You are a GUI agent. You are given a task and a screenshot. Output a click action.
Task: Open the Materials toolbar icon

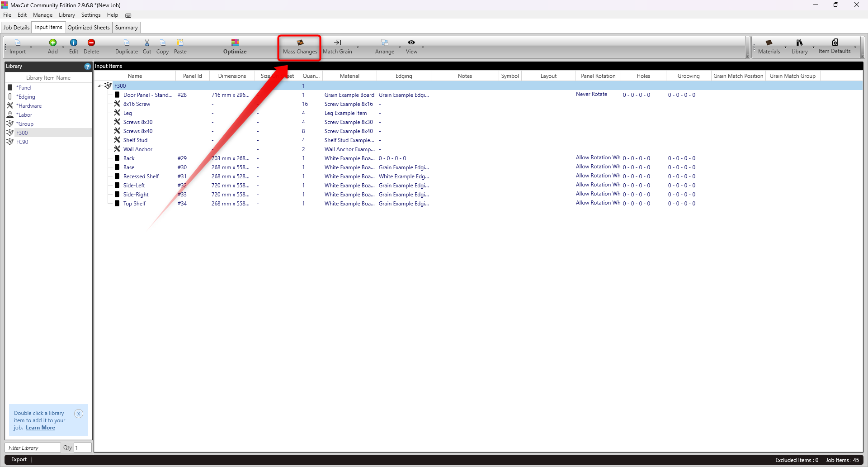tap(769, 43)
